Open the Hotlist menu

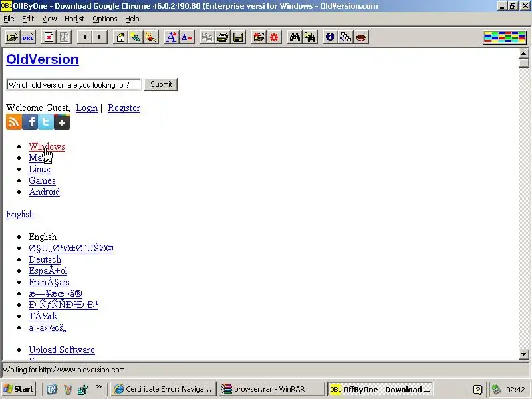pos(74,19)
